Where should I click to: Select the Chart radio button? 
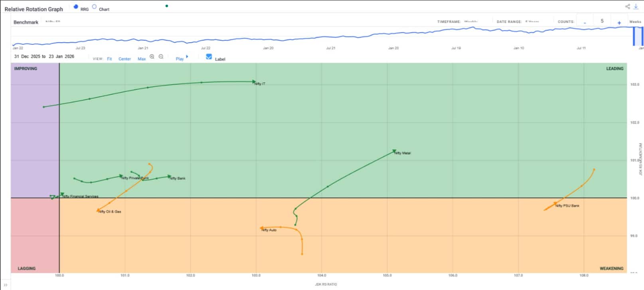tap(94, 7)
